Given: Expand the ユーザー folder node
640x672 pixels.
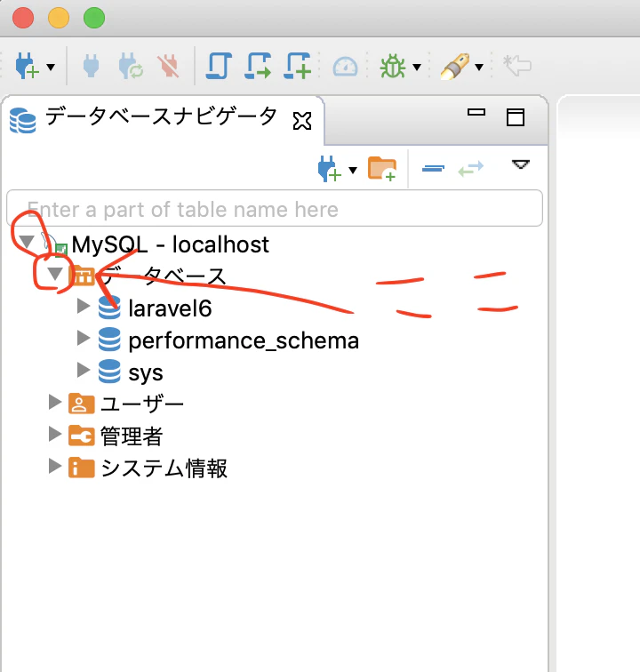Looking at the screenshot, I should pyautogui.click(x=55, y=402).
